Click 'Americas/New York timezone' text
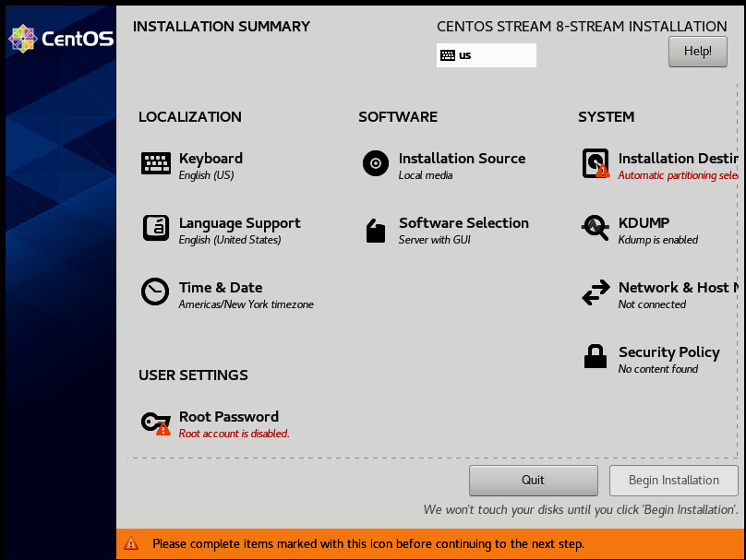The width and height of the screenshot is (746, 560). tap(246, 304)
